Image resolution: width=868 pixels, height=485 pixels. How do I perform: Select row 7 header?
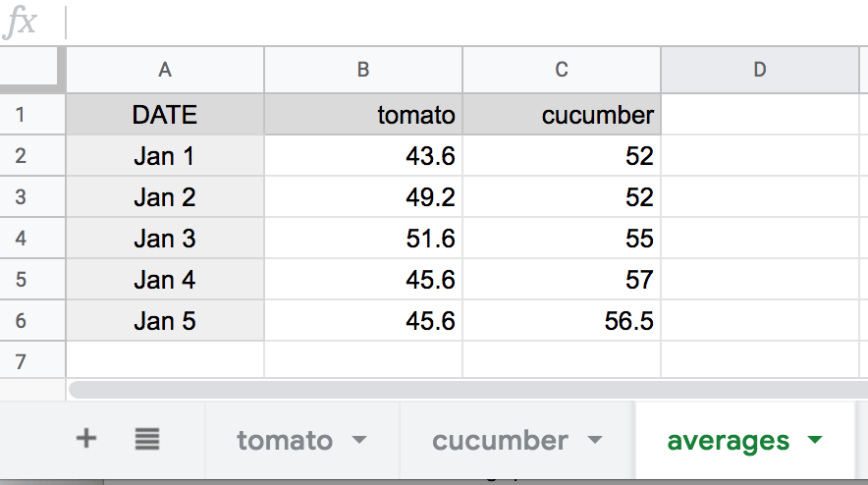[22, 361]
